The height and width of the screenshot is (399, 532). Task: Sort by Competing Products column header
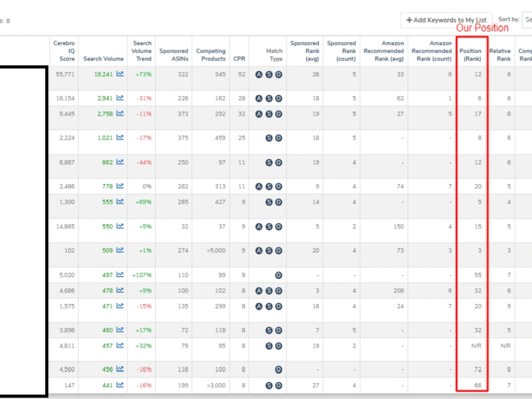coord(211,55)
